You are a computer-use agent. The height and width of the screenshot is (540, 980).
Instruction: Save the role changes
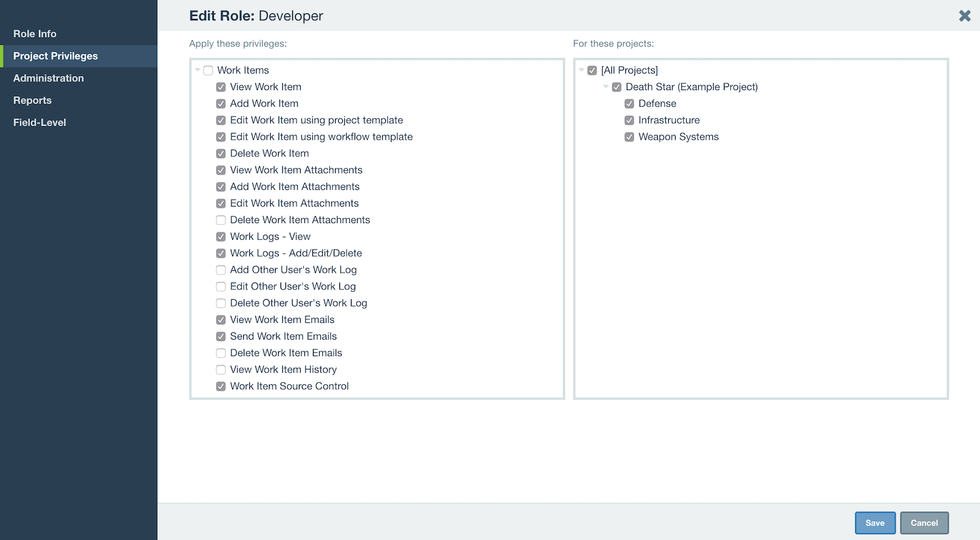point(875,523)
